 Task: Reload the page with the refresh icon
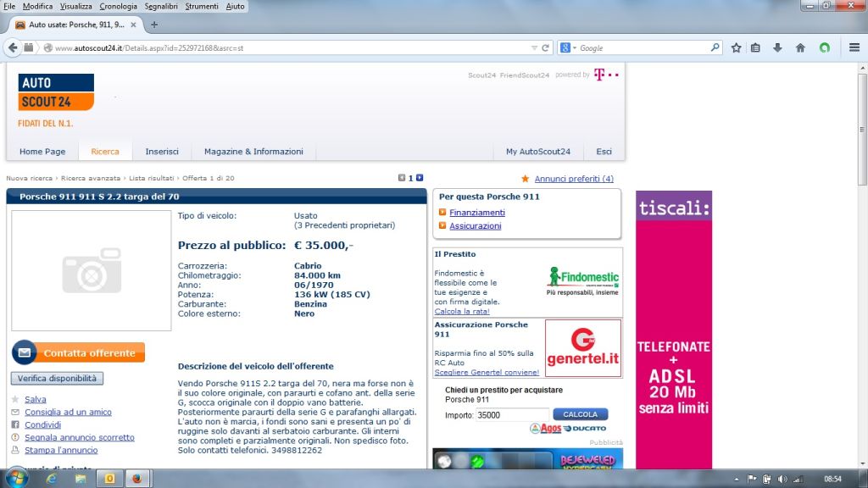[545, 48]
